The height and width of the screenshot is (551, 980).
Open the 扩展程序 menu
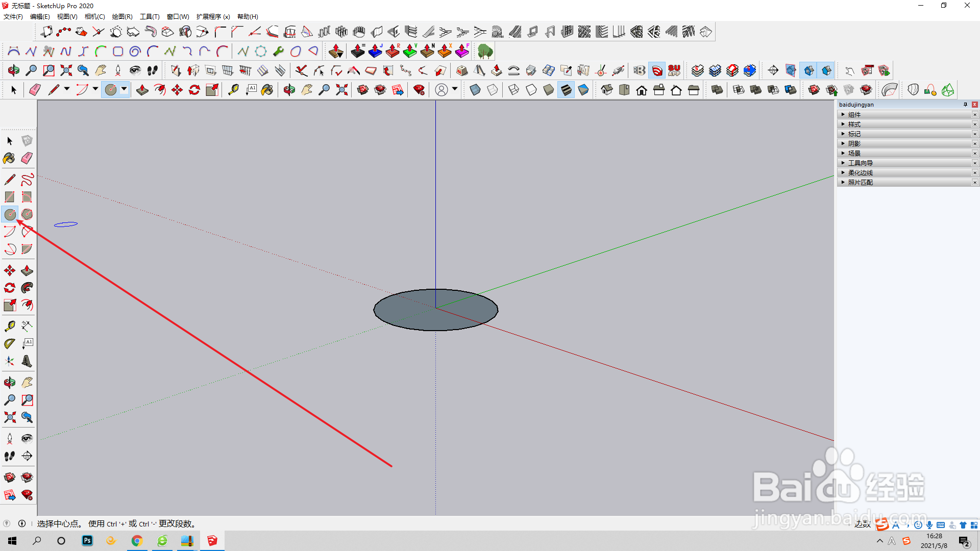tap(213, 17)
